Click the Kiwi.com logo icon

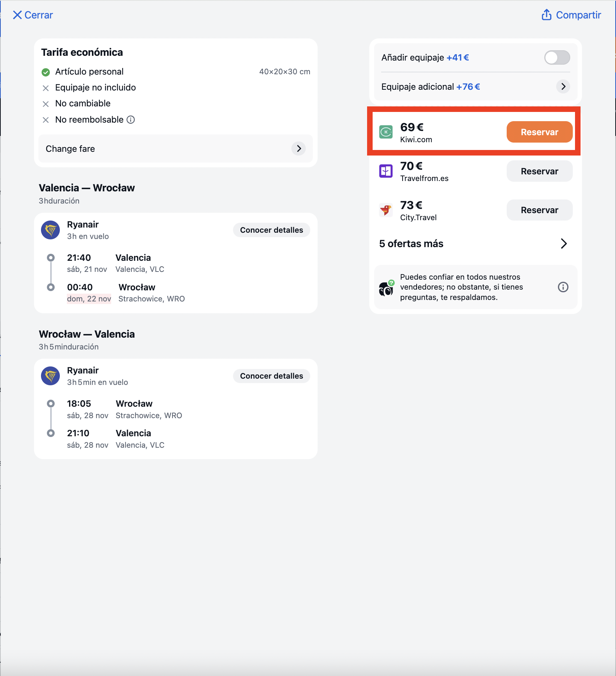point(386,132)
